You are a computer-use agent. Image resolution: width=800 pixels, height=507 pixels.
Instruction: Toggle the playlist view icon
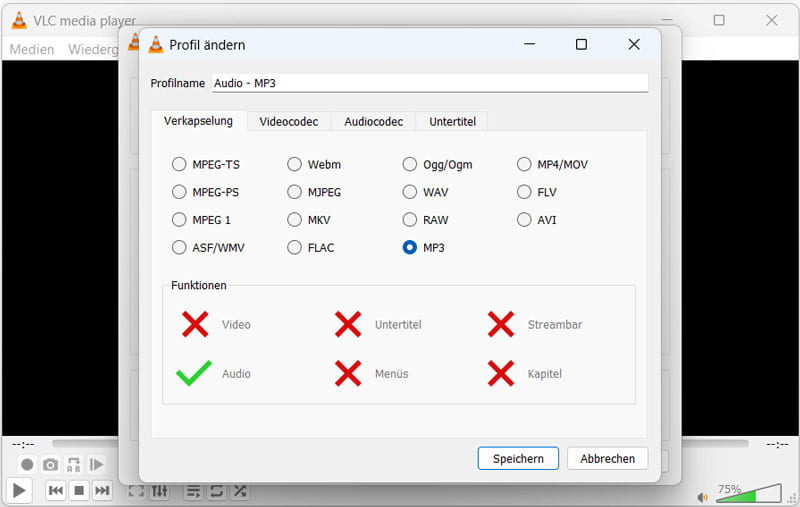193,491
